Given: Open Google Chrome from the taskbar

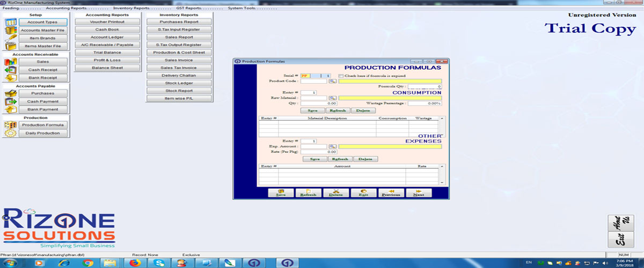Looking at the screenshot, I should 88,263.
